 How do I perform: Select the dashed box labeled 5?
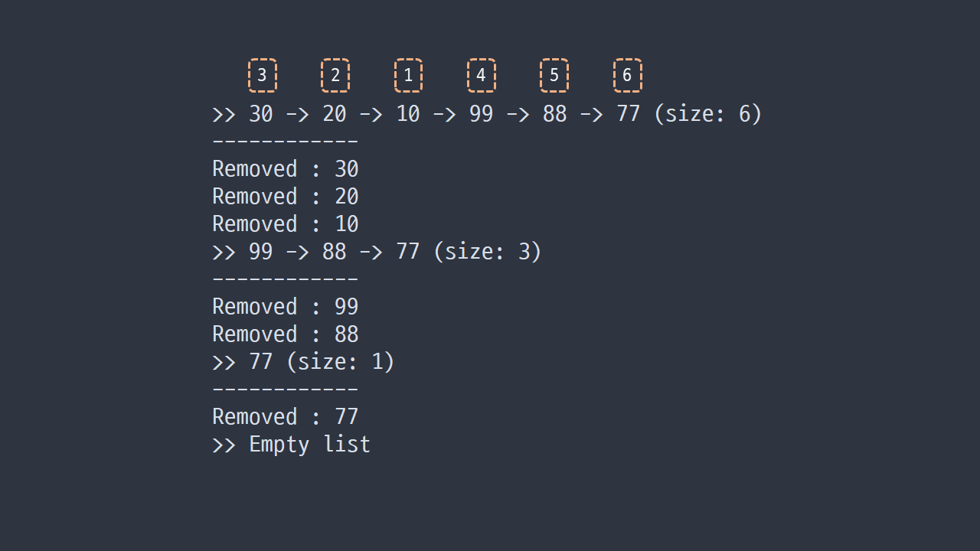pos(554,76)
